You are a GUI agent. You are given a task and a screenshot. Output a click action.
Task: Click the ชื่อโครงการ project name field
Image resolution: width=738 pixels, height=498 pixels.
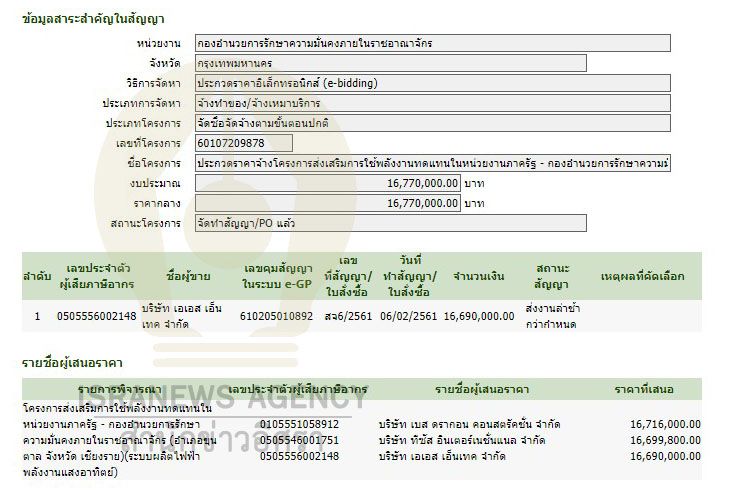[432, 163]
